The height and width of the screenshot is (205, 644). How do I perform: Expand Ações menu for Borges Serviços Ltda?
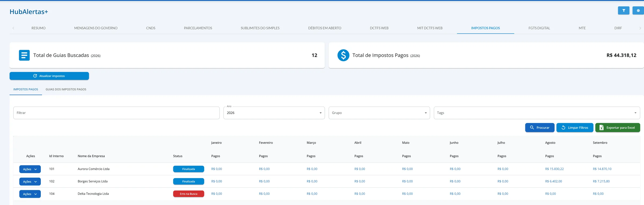coord(30,182)
